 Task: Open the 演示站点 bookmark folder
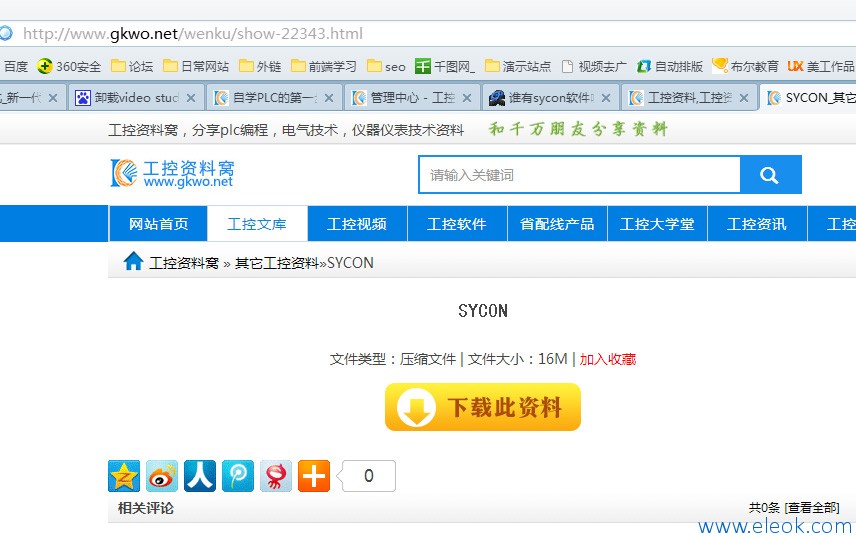pyautogui.click(x=518, y=67)
